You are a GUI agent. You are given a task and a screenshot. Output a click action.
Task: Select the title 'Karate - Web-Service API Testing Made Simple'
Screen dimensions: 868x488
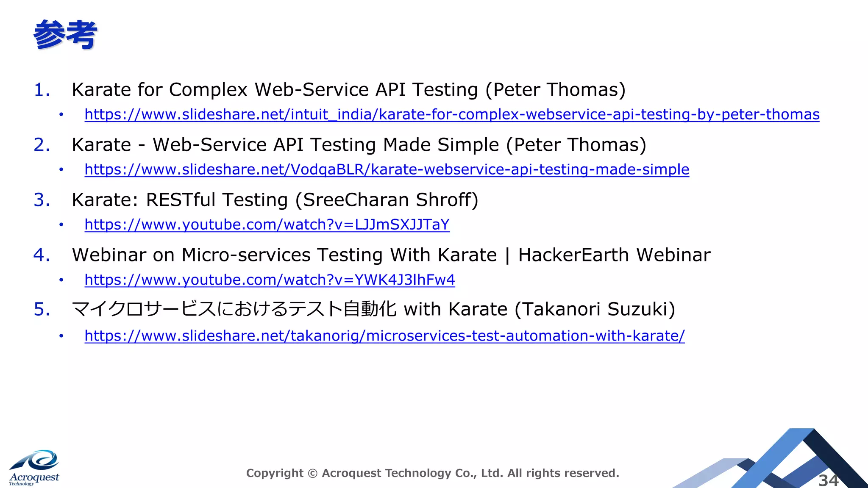359,145
